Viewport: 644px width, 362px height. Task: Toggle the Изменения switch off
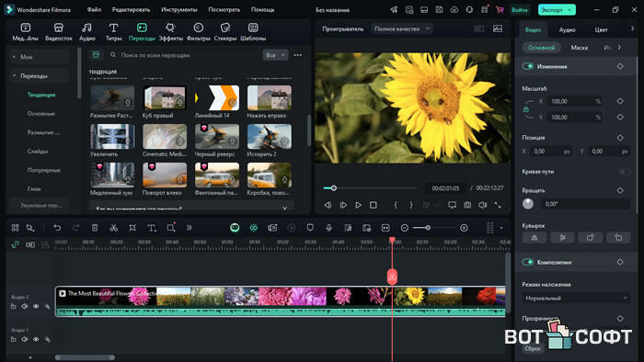click(528, 66)
